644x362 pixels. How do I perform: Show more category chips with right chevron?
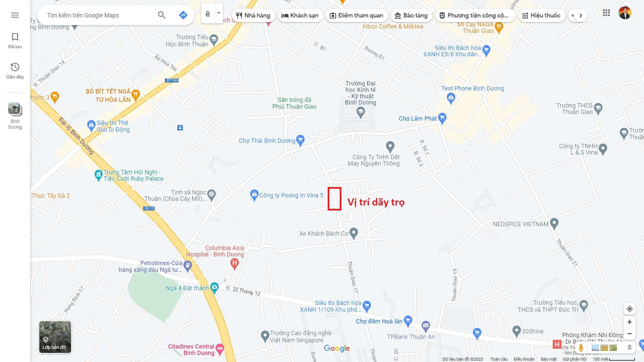tap(581, 15)
